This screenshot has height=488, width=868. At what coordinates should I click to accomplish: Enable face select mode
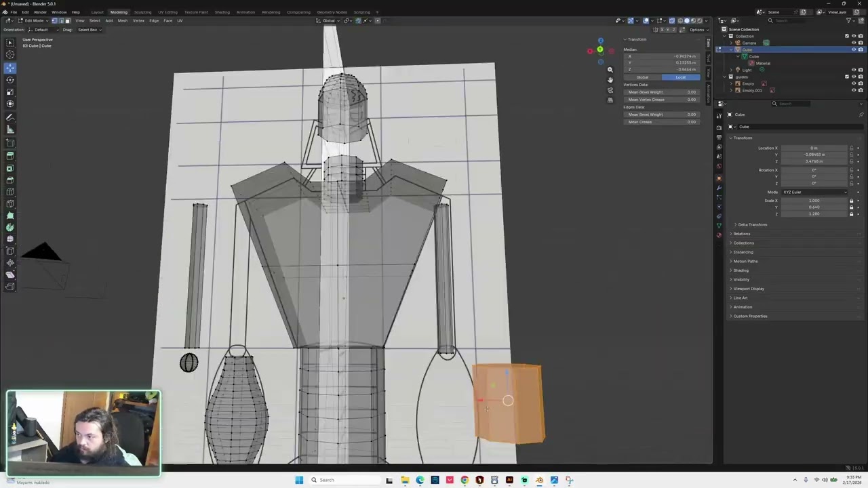67,20
